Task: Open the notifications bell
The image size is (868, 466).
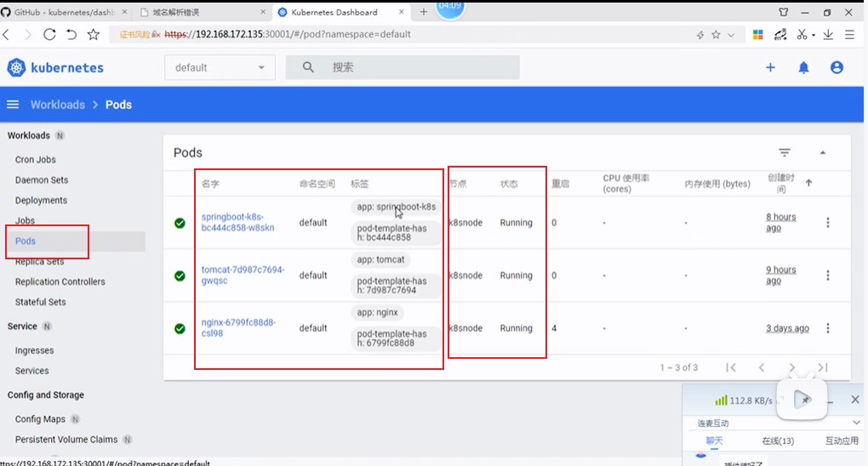Action: click(x=803, y=67)
